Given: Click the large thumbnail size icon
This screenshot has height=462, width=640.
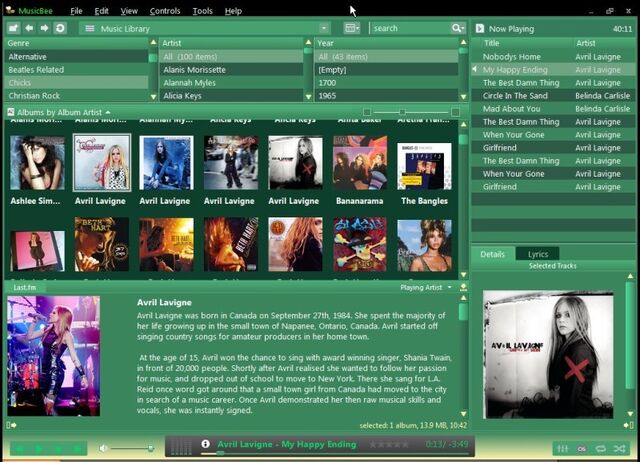Looking at the screenshot, I should point(456,112).
